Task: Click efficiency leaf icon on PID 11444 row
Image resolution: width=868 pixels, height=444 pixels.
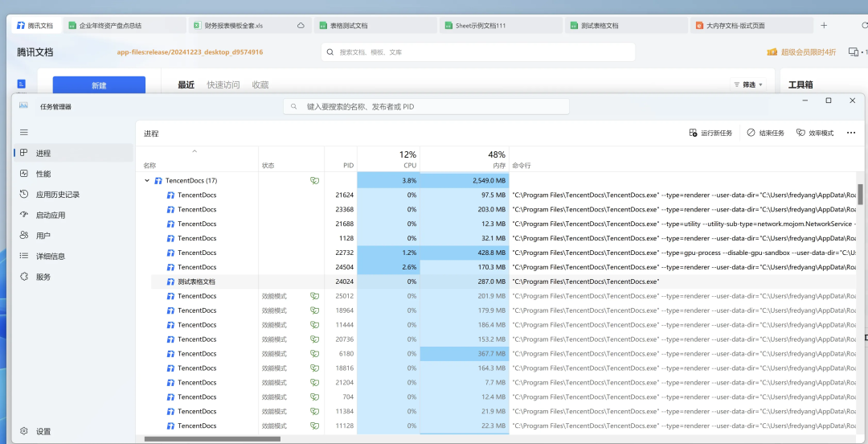Action: click(314, 325)
